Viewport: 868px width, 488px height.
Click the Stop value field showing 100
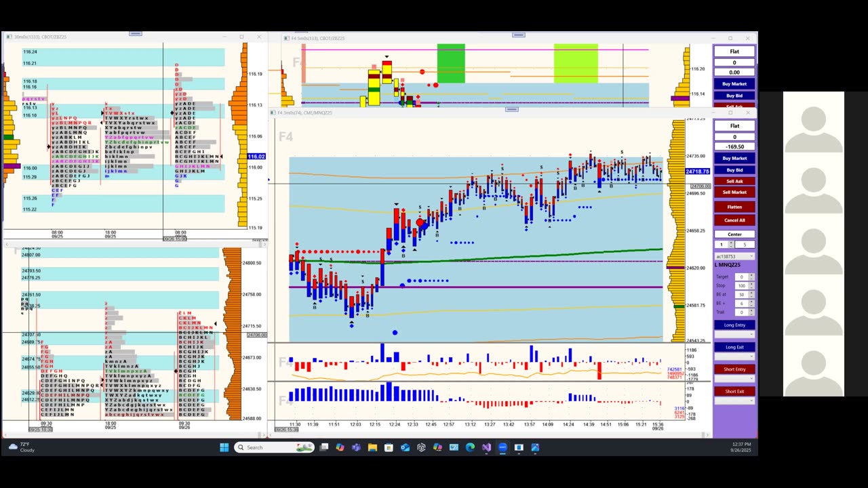(x=741, y=286)
